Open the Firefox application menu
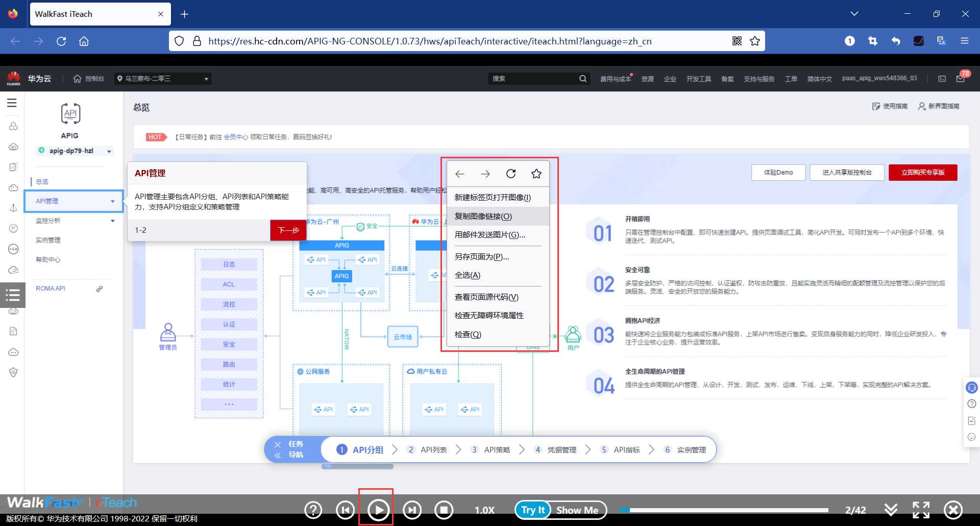This screenshot has height=526, width=980. point(965,41)
